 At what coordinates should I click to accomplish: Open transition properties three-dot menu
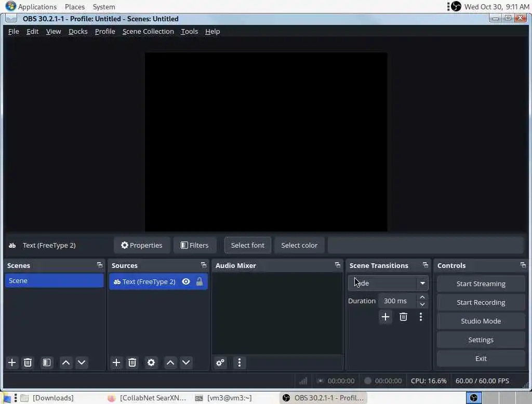[421, 317]
